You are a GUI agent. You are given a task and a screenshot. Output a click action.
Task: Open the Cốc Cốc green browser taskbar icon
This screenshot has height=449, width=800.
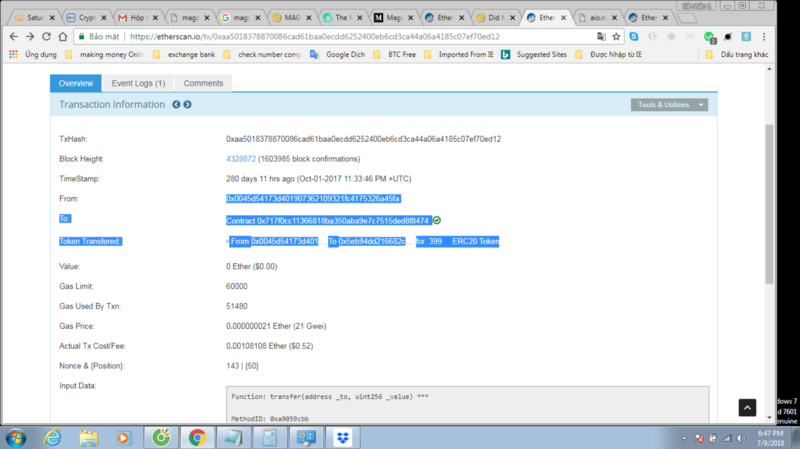pyautogui.click(x=161, y=438)
